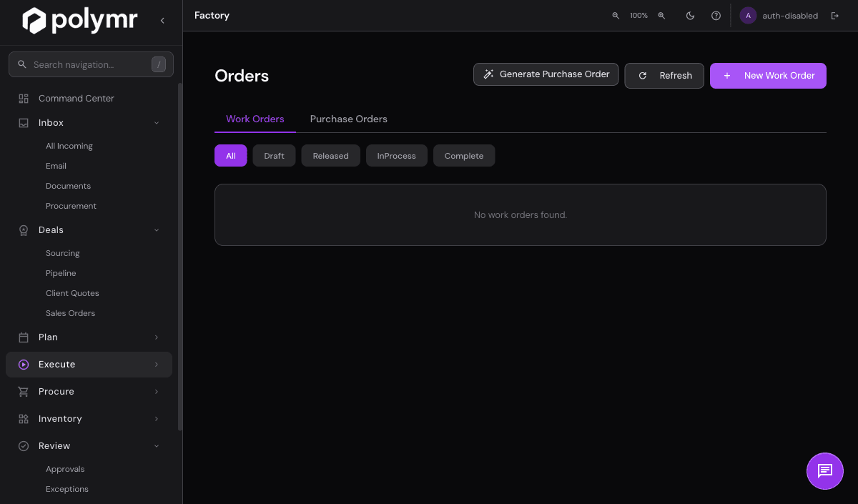Click the Factory header title
858x504 pixels.
point(212,16)
